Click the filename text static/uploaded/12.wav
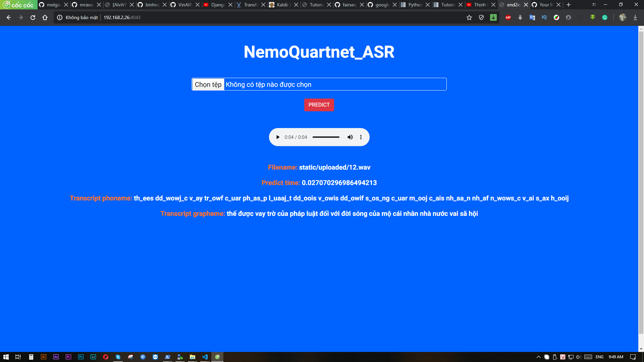Screen dimensions: 644x362 coord(335,167)
